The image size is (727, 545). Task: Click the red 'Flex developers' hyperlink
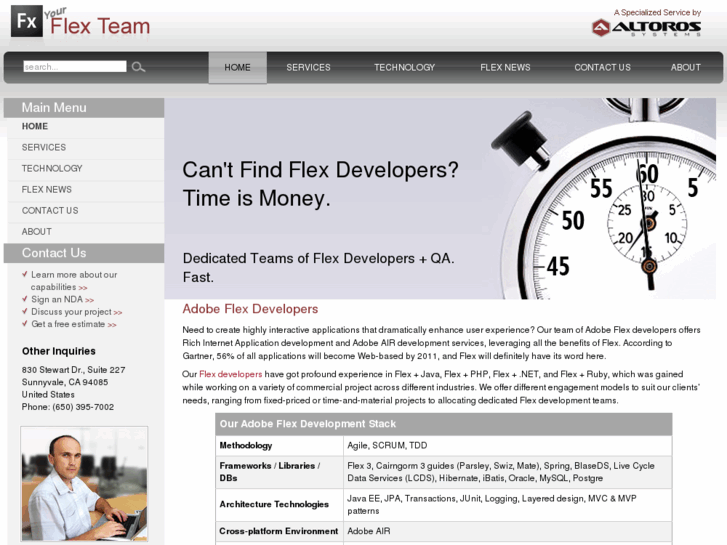coord(230,374)
